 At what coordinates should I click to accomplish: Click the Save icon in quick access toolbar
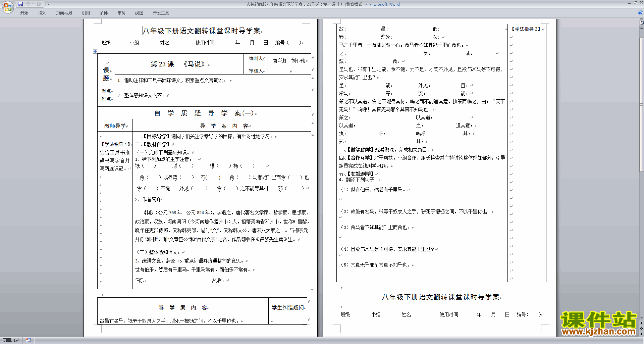click(x=20, y=4)
